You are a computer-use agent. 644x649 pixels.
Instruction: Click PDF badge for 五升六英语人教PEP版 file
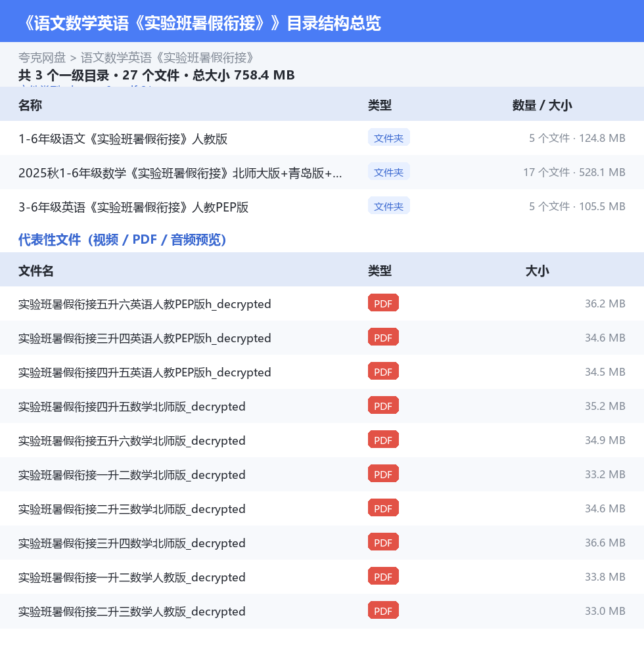pos(383,303)
